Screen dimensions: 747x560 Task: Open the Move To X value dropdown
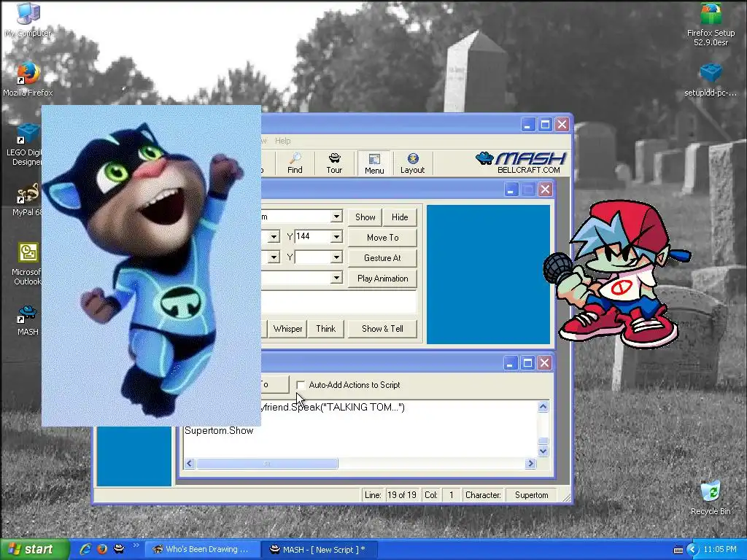click(274, 237)
